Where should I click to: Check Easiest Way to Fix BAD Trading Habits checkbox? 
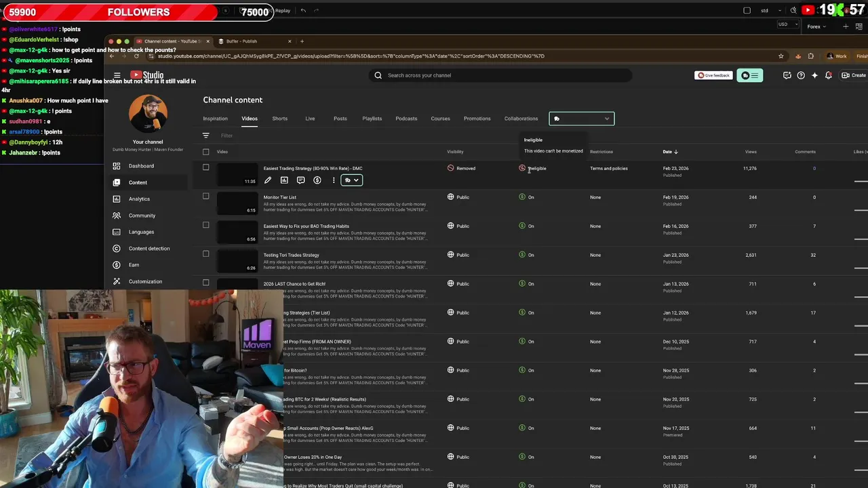(x=206, y=225)
